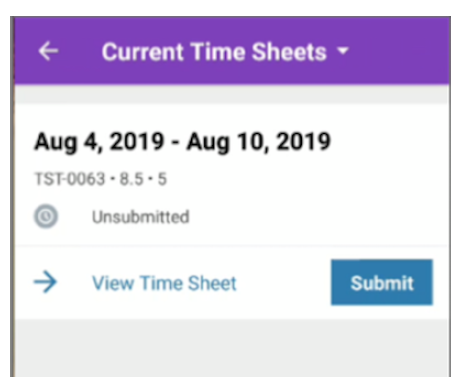Click the TST-0063 identifier text
Image resolution: width=468 pixels, height=390 pixels.
click(x=70, y=179)
